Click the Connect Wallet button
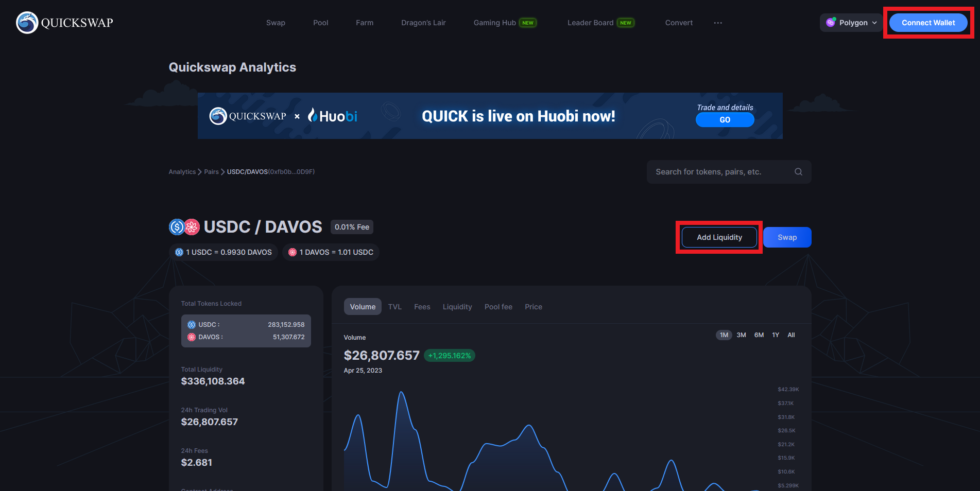Screen dimensions: 980x491 tap(928, 23)
